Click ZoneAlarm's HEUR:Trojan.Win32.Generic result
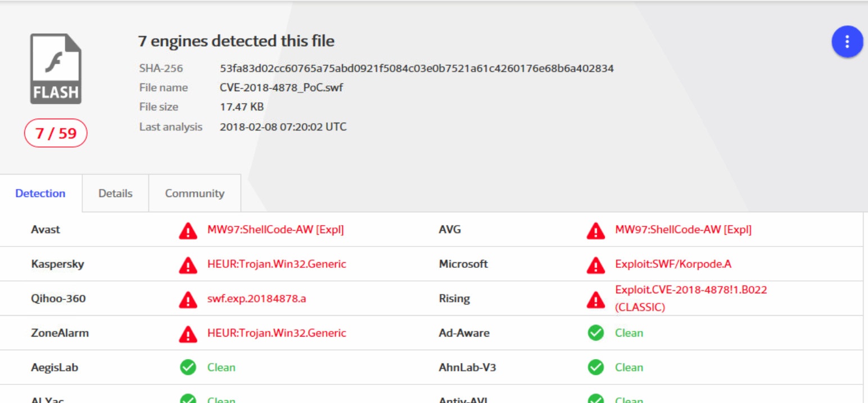 [x=277, y=333]
